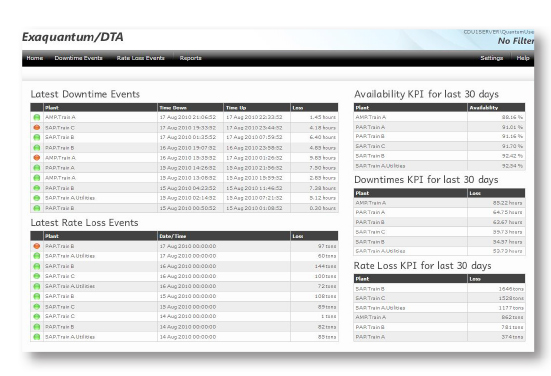Click Availability KPI for last 30 days heading
This screenshot has width=551, height=376.
(427, 94)
